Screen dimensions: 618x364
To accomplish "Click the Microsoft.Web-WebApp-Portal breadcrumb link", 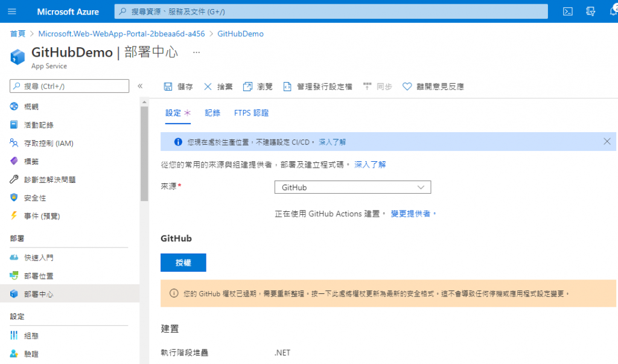I will pyautogui.click(x=121, y=34).
